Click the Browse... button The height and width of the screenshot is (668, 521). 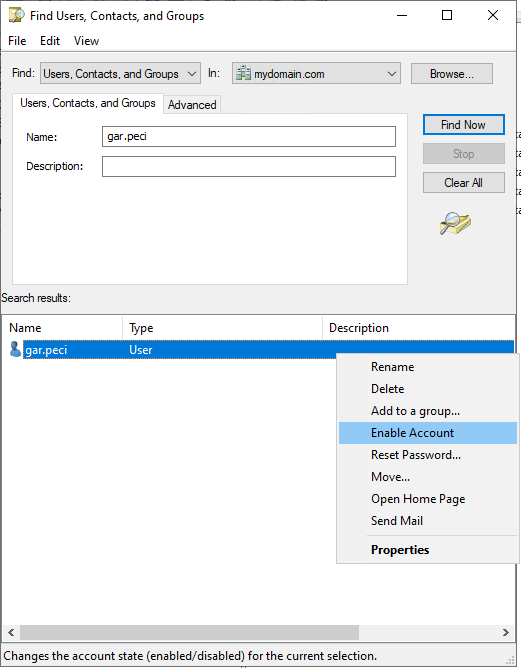click(x=452, y=74)
